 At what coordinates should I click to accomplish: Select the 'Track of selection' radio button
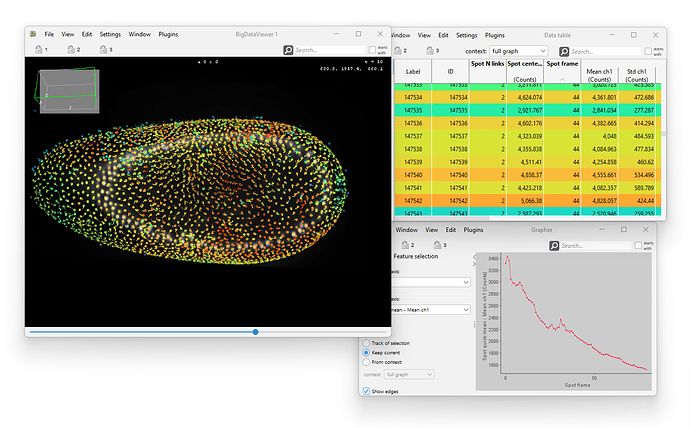[x=366, y=343]
